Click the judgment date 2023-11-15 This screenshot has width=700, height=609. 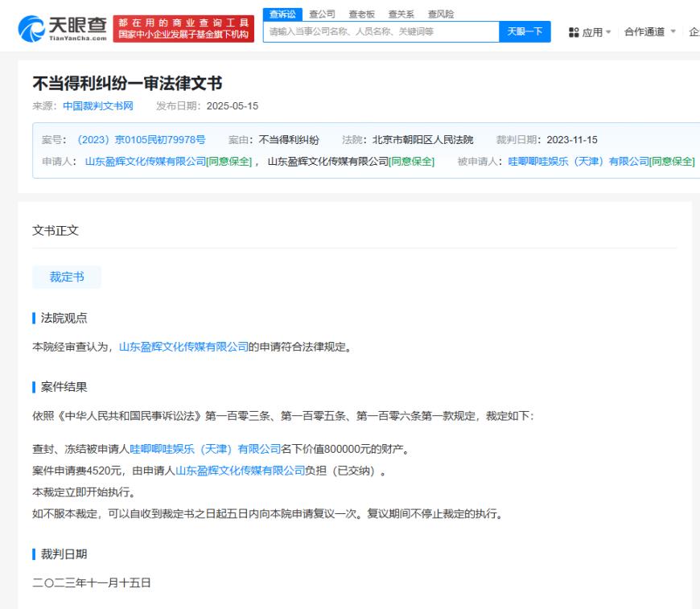pos(572,140)
